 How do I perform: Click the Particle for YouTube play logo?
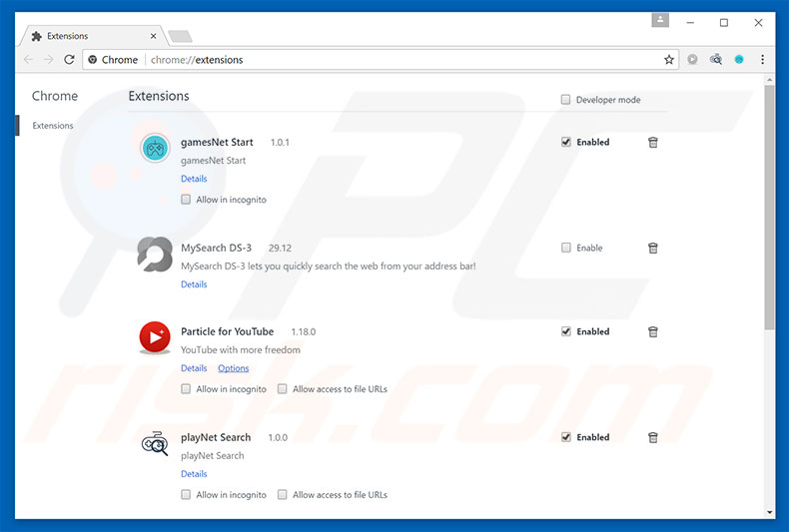[155, 337]
